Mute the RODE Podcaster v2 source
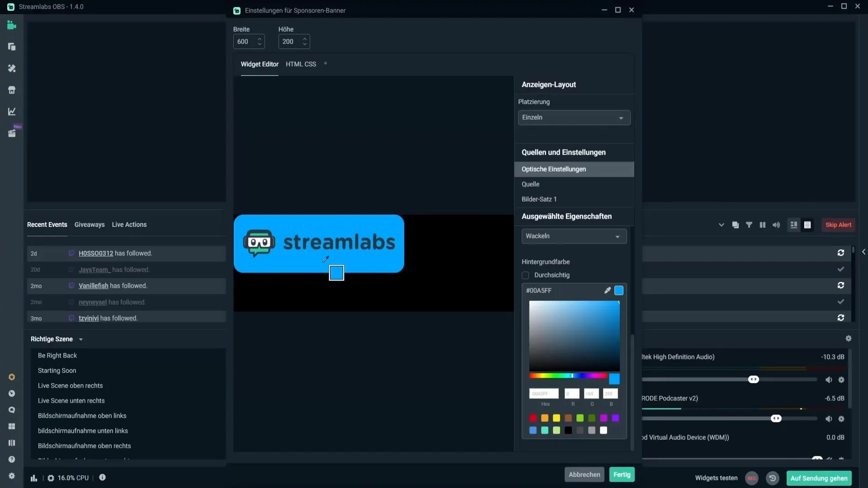The height and width of the screenshot is (488, 868). click(x=829, y=419)
